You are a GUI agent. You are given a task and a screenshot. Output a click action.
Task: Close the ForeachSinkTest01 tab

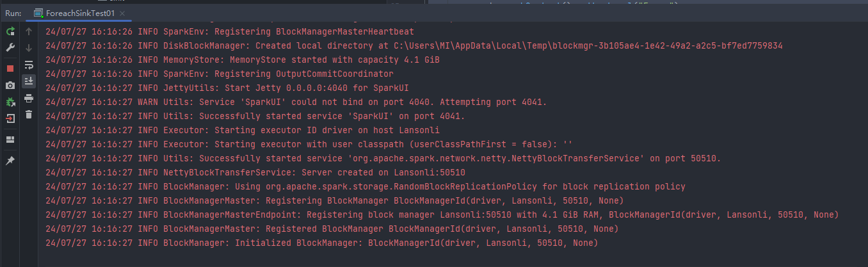122,13
